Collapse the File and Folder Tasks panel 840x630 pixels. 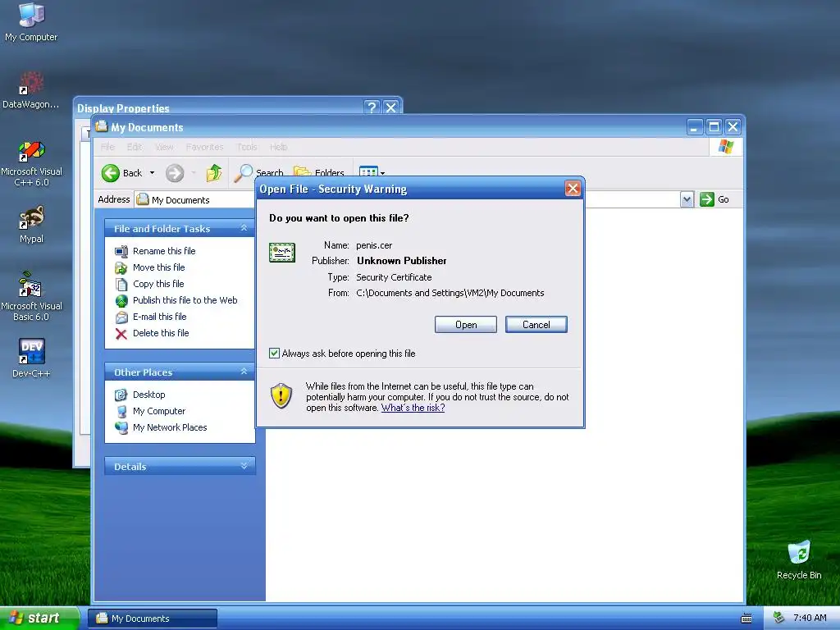point(244,228)
